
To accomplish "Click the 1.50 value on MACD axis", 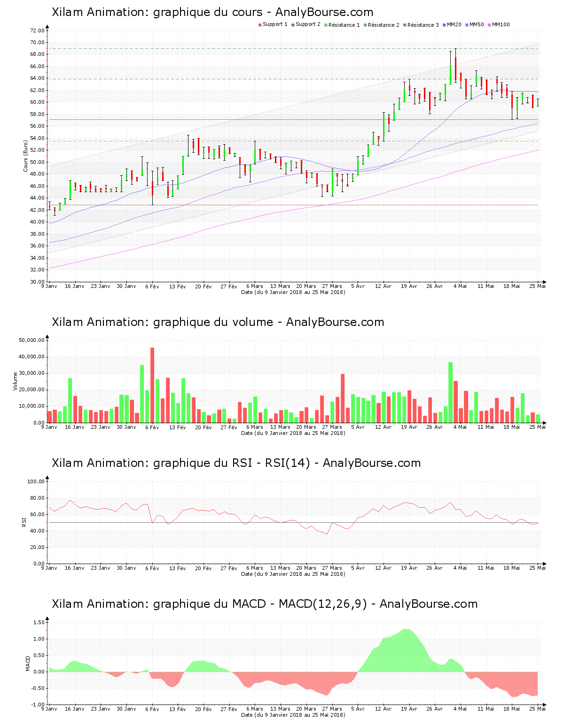I will (39, 622).
